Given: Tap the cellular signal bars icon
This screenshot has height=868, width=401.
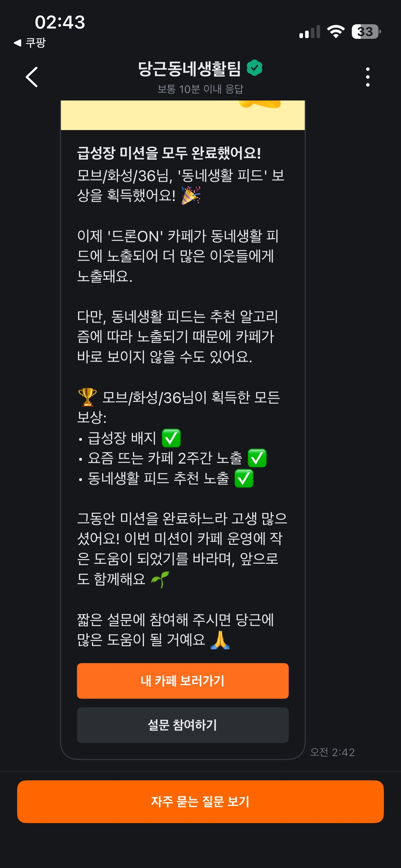Looking at the screenshot, I should [x=310, y=32].
